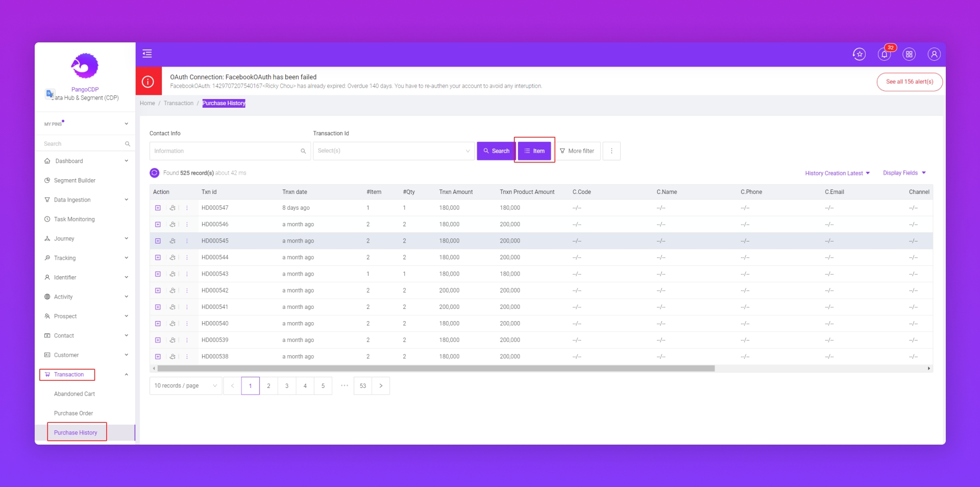Open the user profile icon

pyautogui.click(x=934, y=54)
